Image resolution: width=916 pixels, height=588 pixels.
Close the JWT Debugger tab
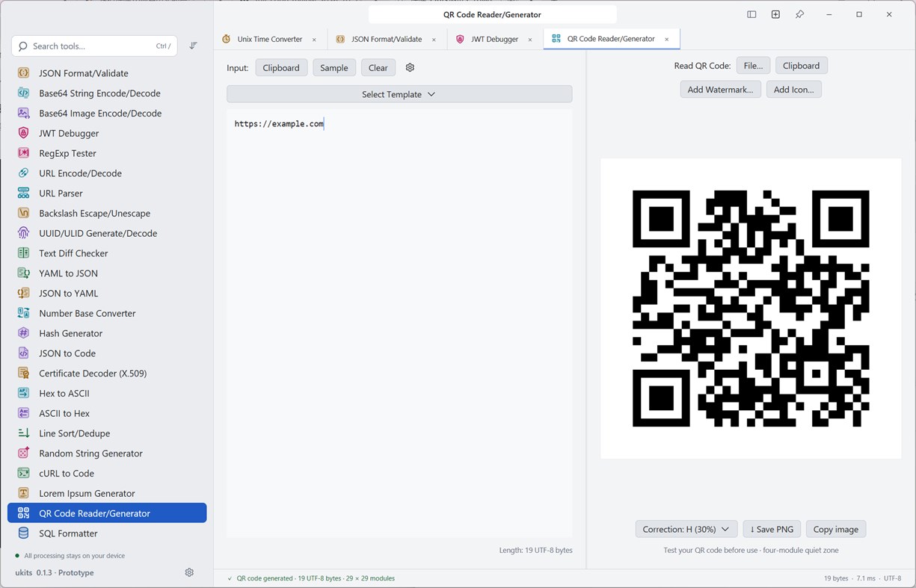point(530,40)
